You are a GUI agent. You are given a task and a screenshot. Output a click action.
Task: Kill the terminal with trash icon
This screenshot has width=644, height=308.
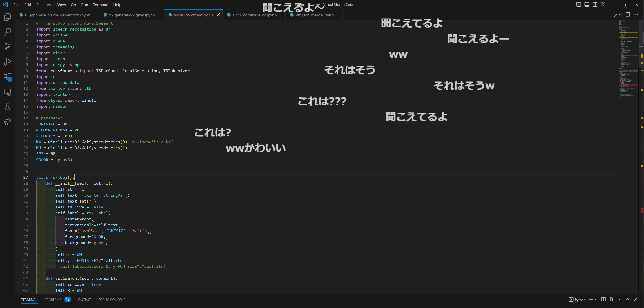click(611, 300)
